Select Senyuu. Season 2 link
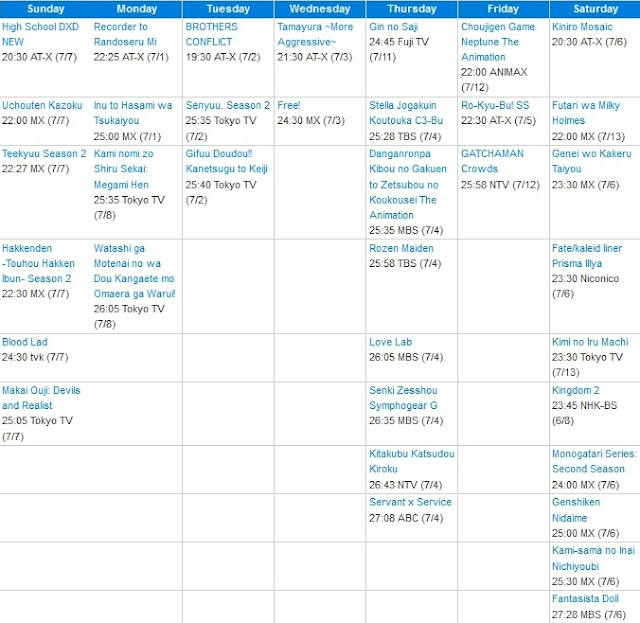 pos(227,105)
